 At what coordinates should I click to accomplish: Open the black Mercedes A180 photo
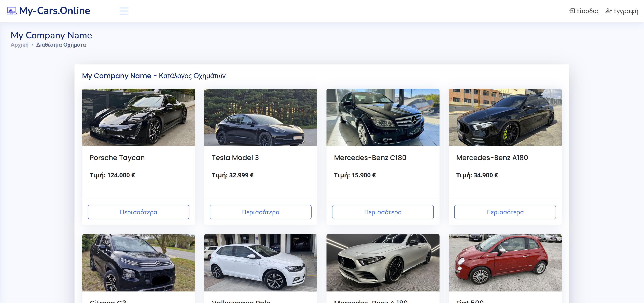point(505,117)
